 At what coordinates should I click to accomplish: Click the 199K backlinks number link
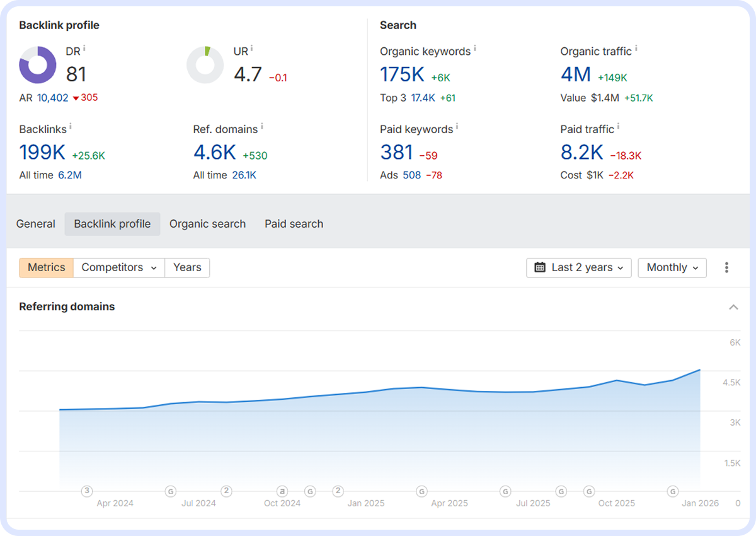pyautogui.click(x=43, y=153)
